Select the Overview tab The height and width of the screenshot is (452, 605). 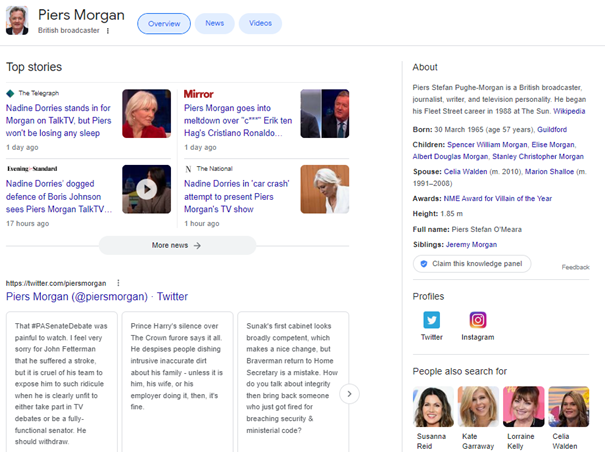coord(164,24)
